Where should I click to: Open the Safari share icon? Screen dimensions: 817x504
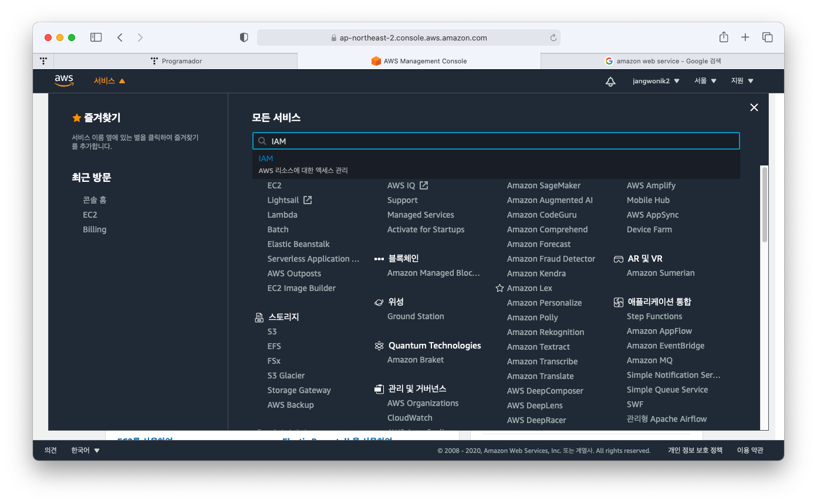[724, 37]
